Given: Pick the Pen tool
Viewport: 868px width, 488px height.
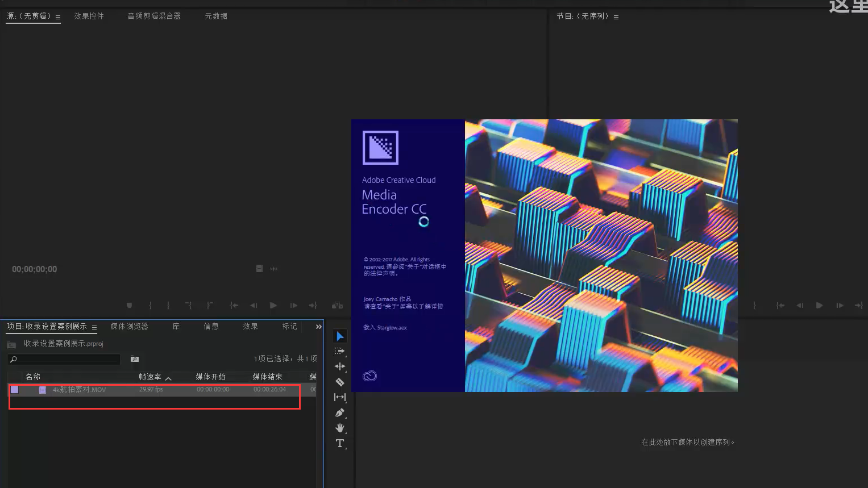Looking at the screenshot, I should [x=339, y=412].
